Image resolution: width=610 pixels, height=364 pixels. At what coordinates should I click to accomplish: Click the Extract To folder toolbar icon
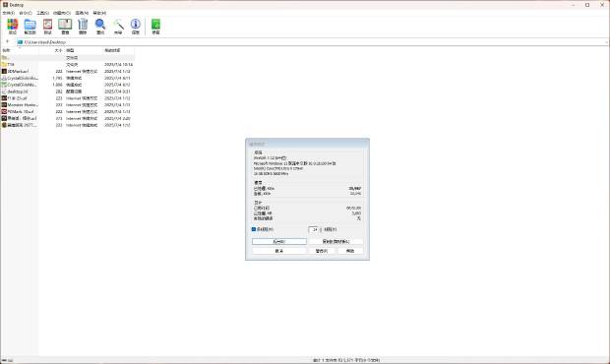(30, 25)
